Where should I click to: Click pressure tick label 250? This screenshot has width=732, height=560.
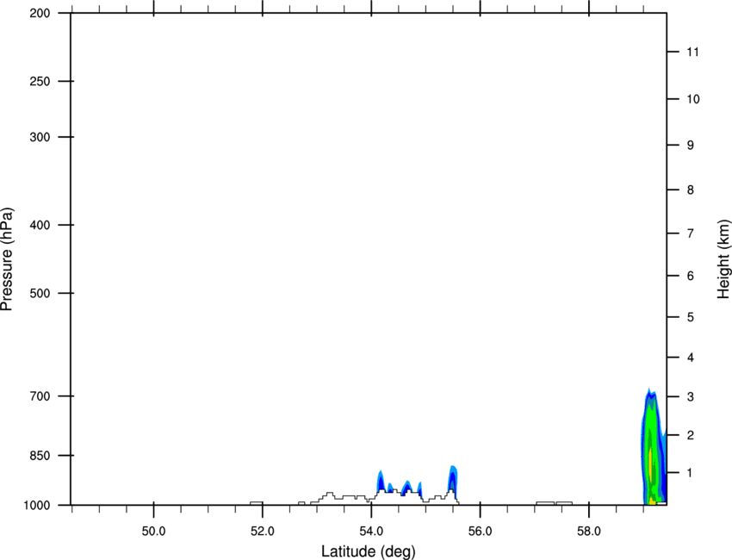[40, 81]
